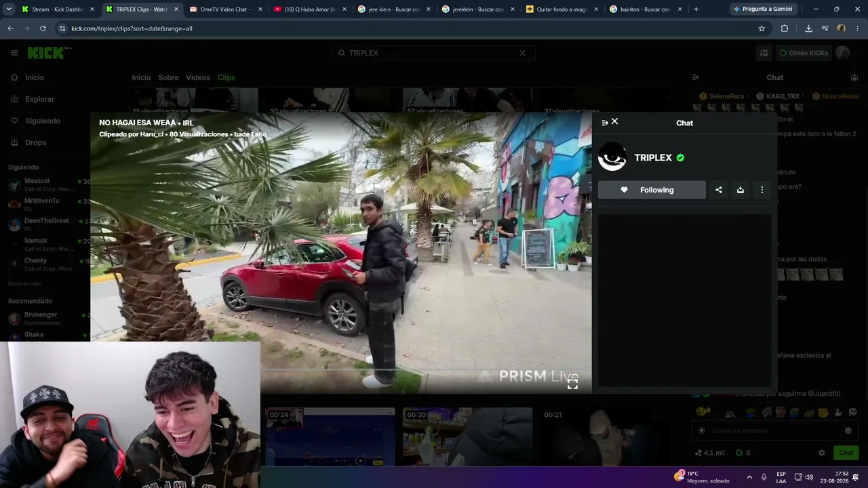
Task: Switch to OmeTV Video Chat browser tab
Action: (225, 9)
